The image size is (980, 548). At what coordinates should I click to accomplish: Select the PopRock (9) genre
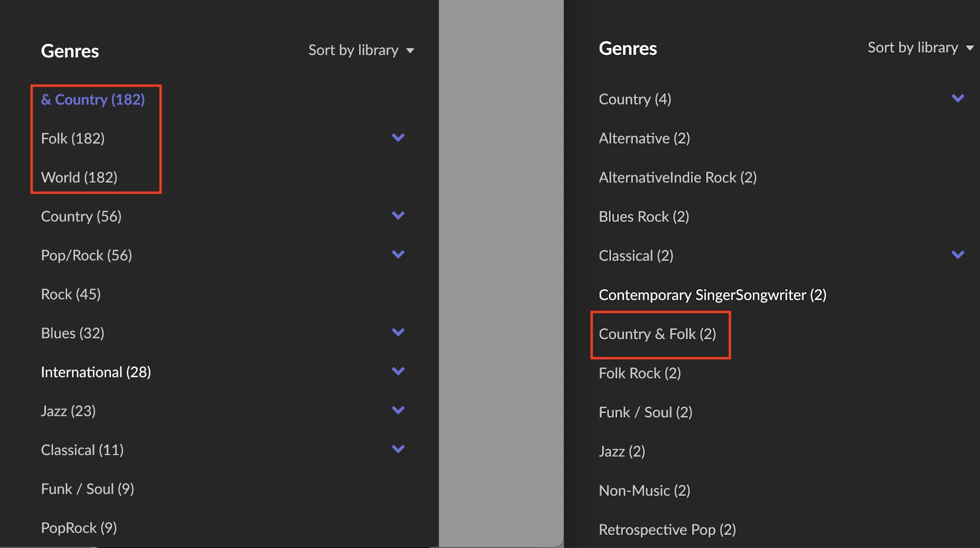point(79,528)
